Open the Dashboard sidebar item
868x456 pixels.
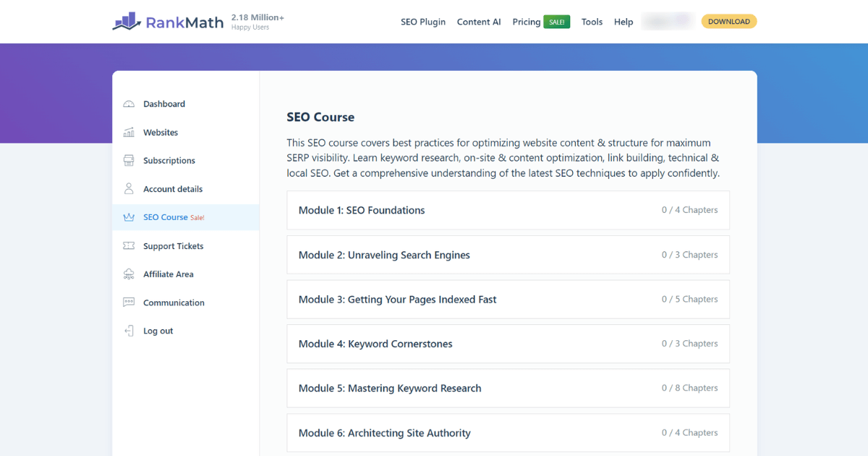coord(186,104)
